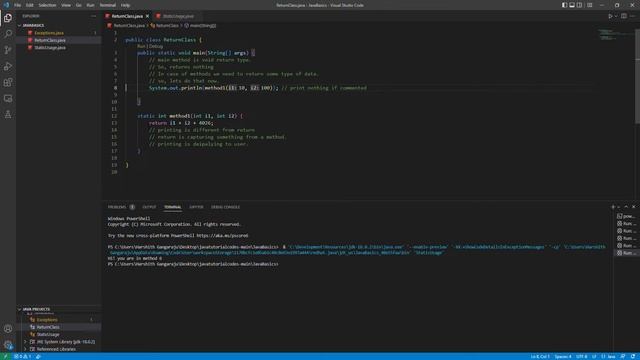The width and height of the screenshot is (640, 360).
Task: Click the editor minimap code preview
Action: coord(616,35)
